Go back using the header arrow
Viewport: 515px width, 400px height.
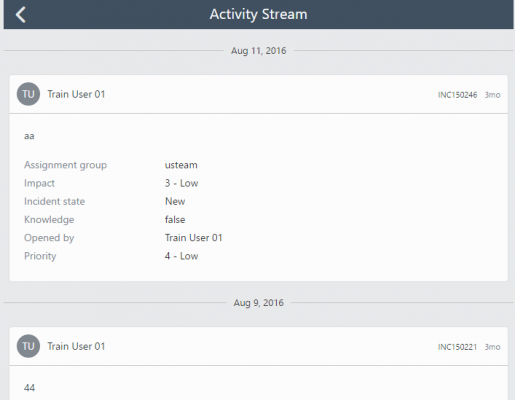tap(21, 15)
